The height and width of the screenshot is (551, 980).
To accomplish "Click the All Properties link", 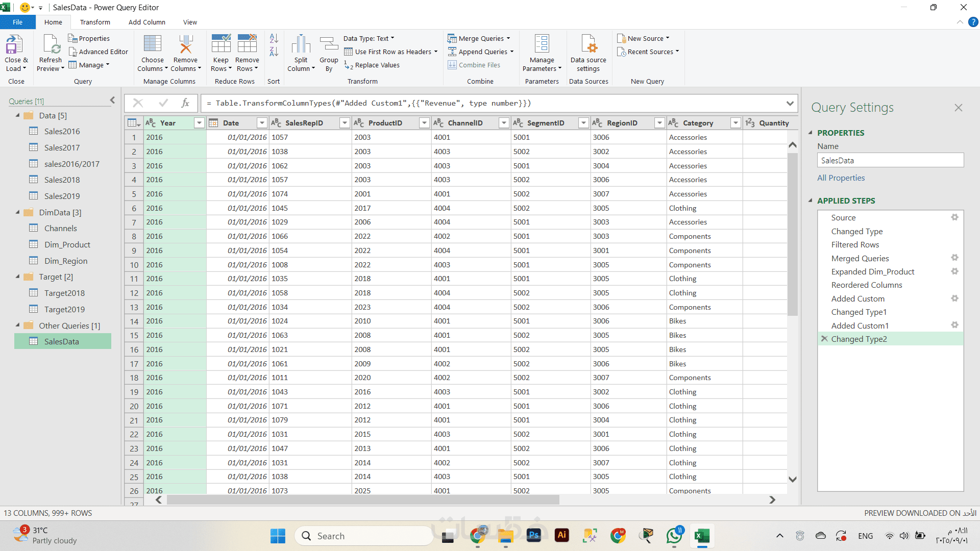I will [841, 178].
